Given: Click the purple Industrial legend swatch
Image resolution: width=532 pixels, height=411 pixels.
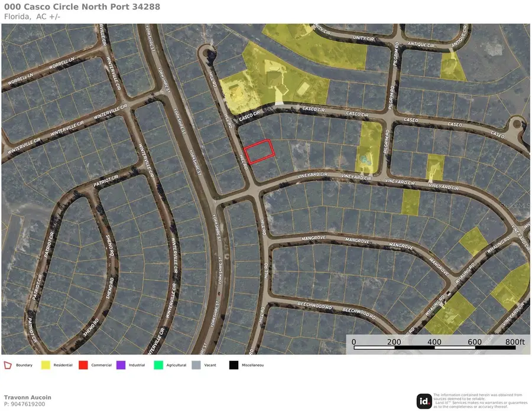Looking at the screenshot, I should tap(121, 365).
